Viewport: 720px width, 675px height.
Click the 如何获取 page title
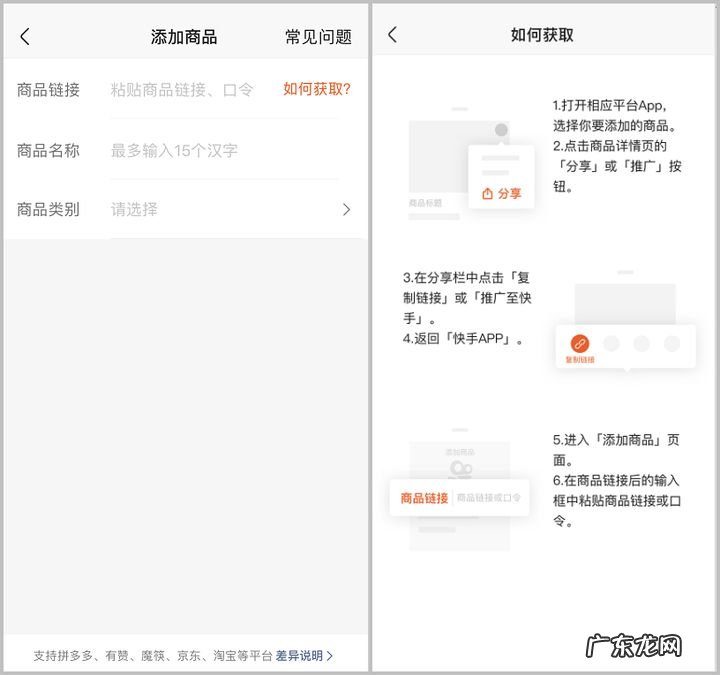point(542,34)
